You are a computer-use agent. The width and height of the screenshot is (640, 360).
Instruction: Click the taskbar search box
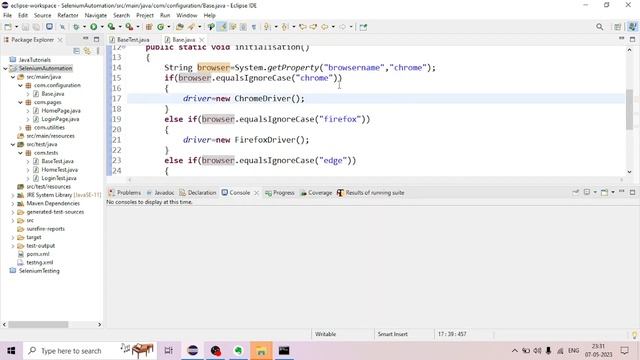[89, 351]
